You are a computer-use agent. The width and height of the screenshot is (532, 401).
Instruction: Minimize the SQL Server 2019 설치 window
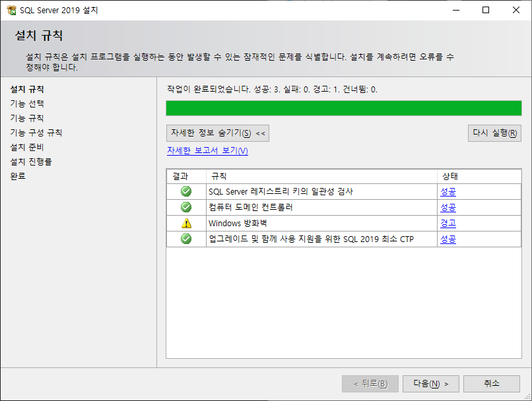point(456,10)
